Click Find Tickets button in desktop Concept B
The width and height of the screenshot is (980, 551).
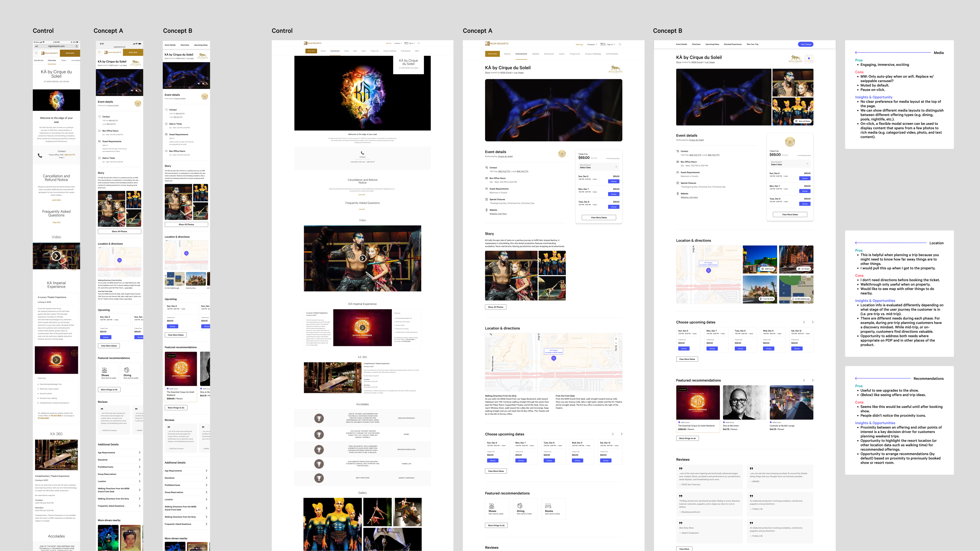click(805, 44)
